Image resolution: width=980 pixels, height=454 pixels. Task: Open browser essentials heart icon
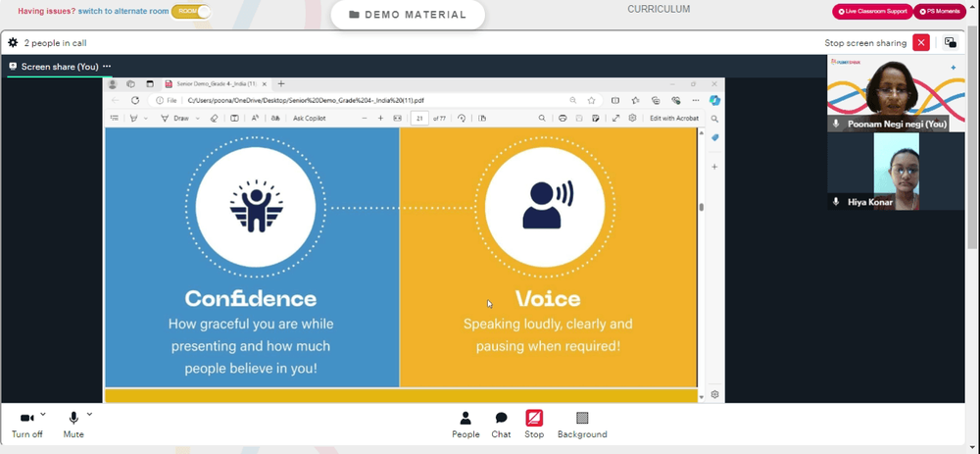(675, 100)
